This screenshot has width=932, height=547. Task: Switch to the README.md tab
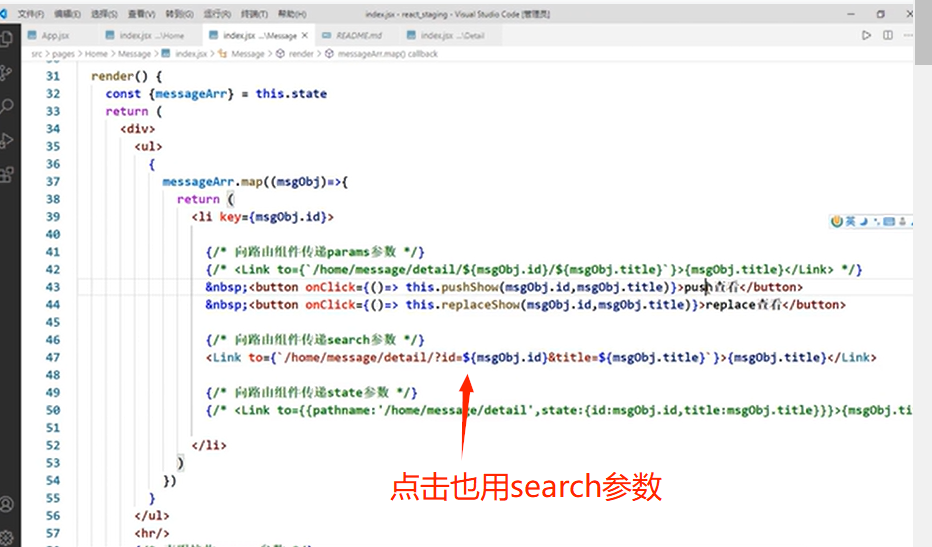tap(358, 36)
